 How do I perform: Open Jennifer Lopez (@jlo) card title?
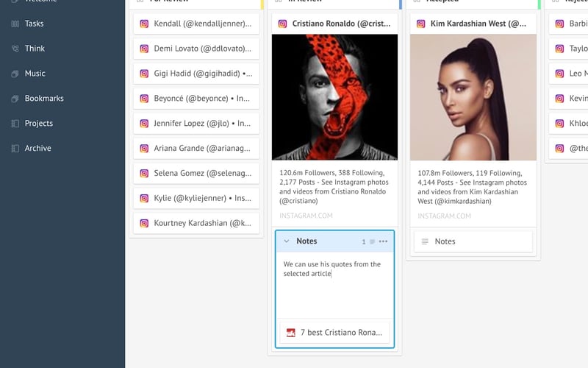[x=202, y=123]
